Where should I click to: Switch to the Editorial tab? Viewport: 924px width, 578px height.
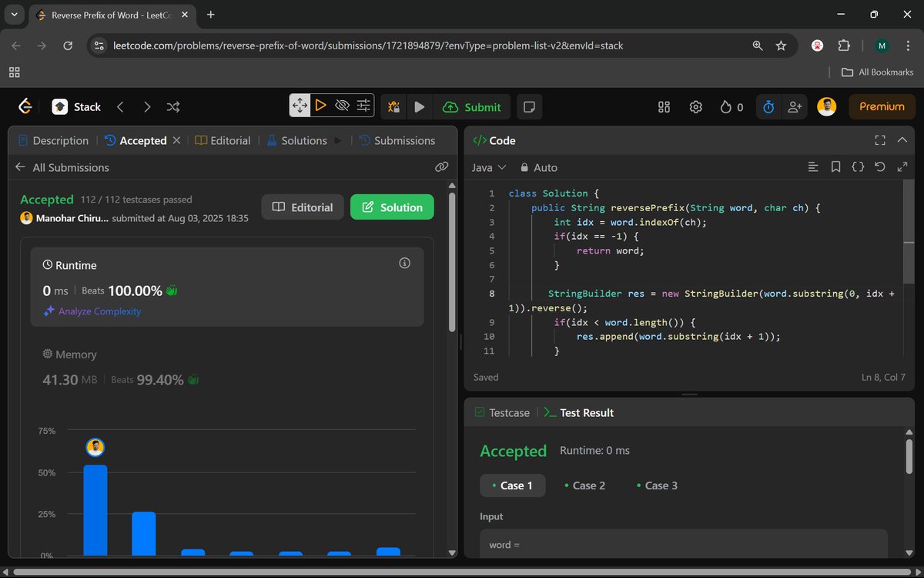click(x=223, y=140)
